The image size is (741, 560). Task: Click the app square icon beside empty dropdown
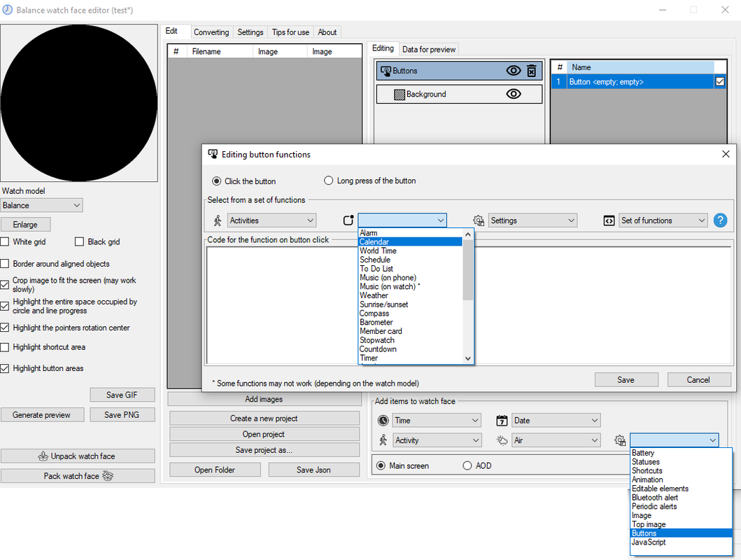click(348, 220)
